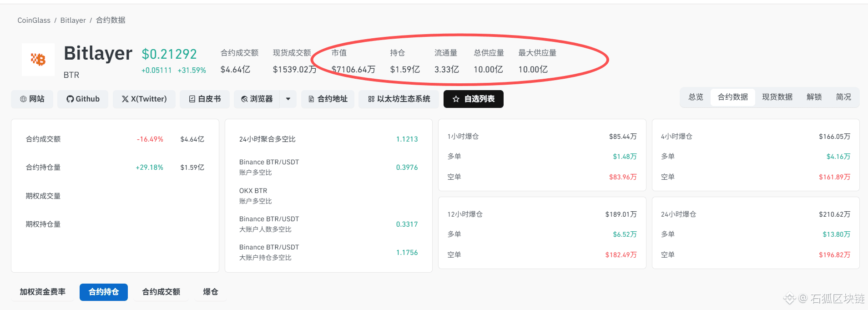868x310 pixels.
Task: Click 合约数据 breadcrumb
Action: [111, 20]
